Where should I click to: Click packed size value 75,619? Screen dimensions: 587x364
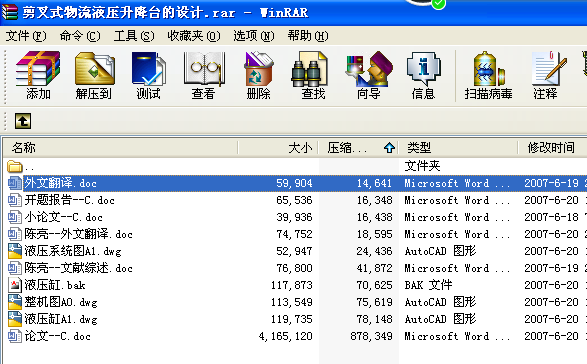point(374,302)
